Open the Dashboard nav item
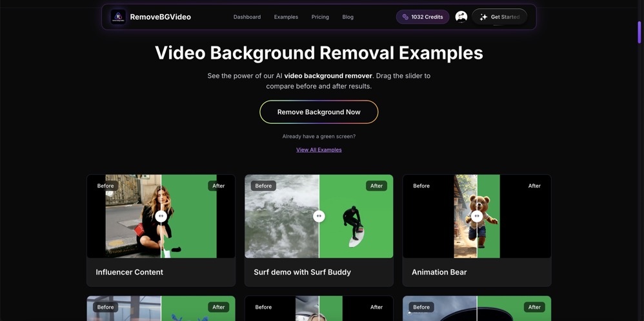Screen dimensions: 644x321 click(x=247, y=17)
